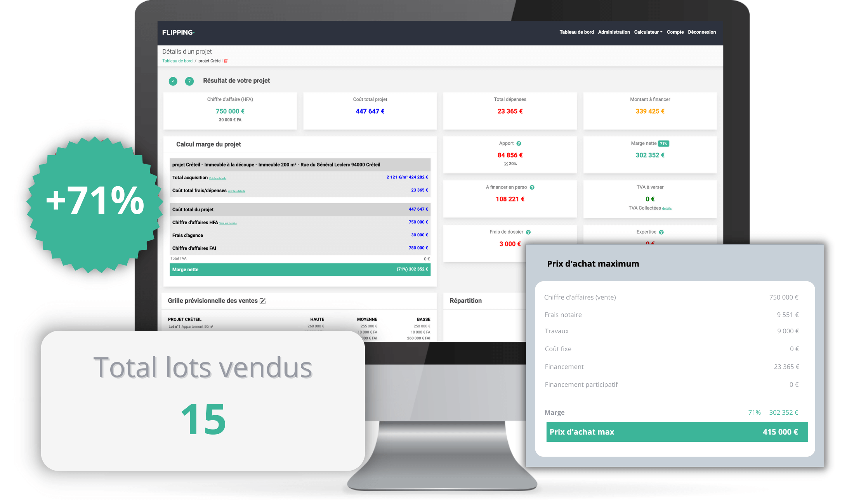Click Déconnexion to log out
The image size is (854, 504).
click(702, 32)
